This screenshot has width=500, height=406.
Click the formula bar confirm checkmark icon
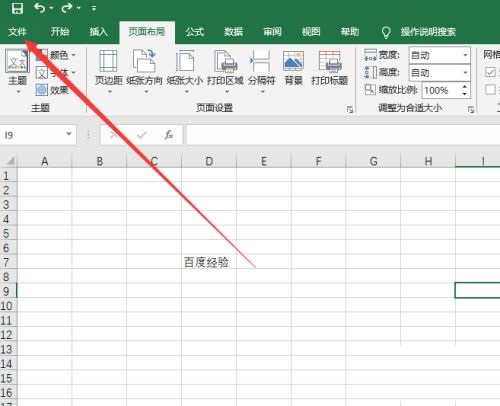pyautogui.click(x=142, y=135)
